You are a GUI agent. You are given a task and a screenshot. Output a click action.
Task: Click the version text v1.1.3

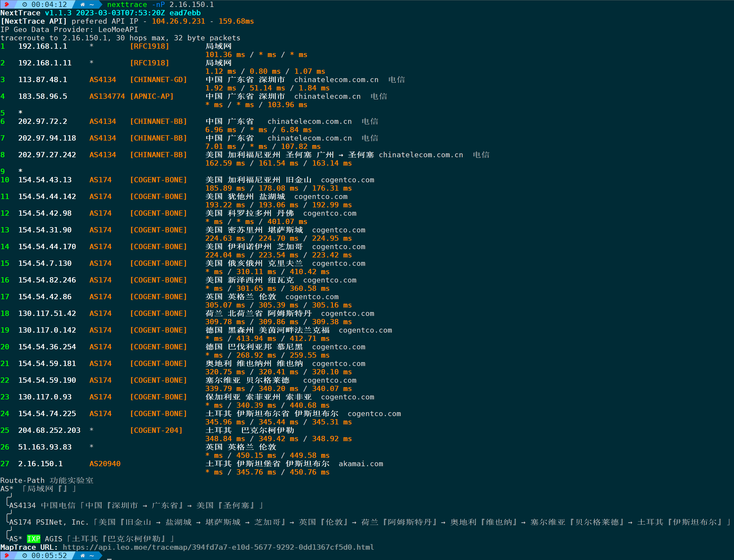tap(58, 13)
